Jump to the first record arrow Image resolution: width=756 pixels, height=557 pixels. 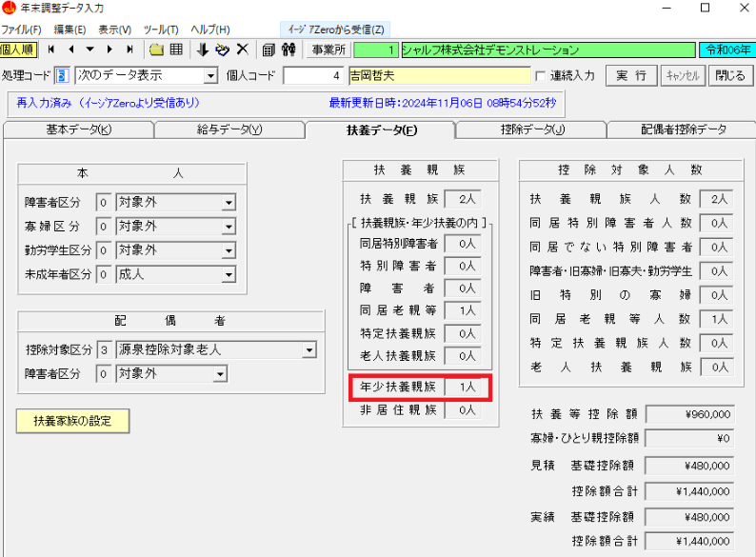point(51,50)
